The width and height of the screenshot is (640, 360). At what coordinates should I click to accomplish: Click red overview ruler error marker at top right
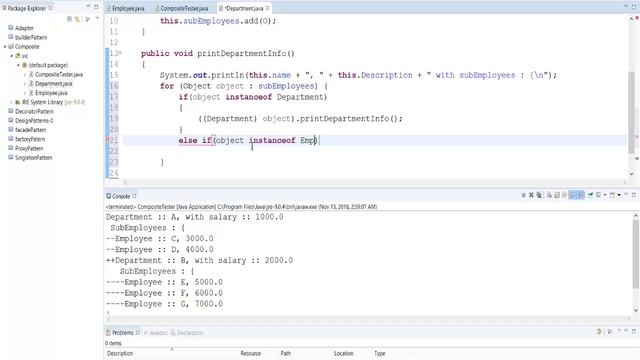click(x=636, y=18)
